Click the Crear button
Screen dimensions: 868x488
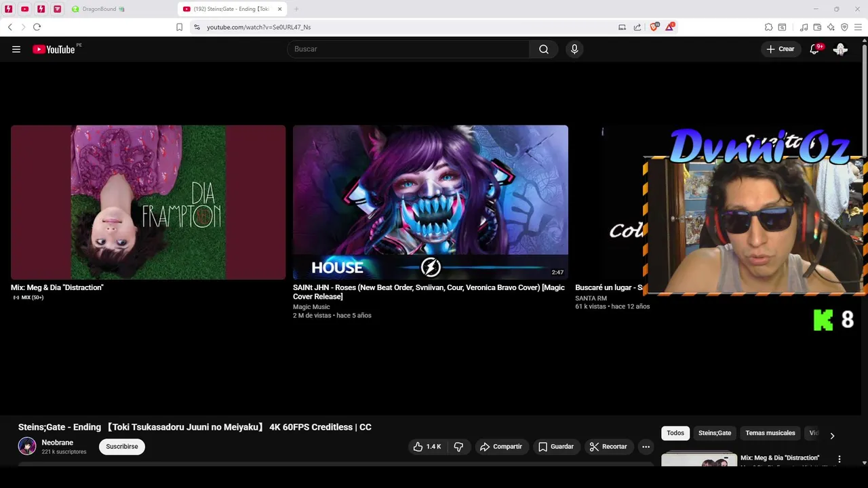pyautogui.click(x=781, y=49)
